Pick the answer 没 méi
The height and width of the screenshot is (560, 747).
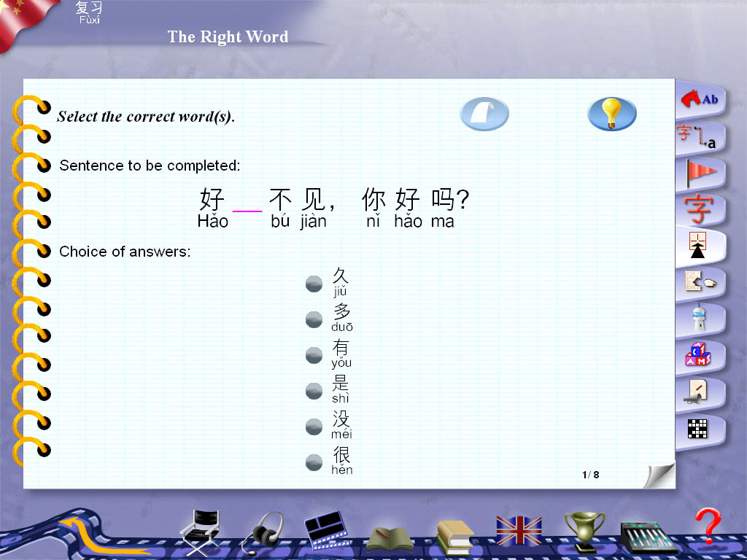(x=314, y=427)
